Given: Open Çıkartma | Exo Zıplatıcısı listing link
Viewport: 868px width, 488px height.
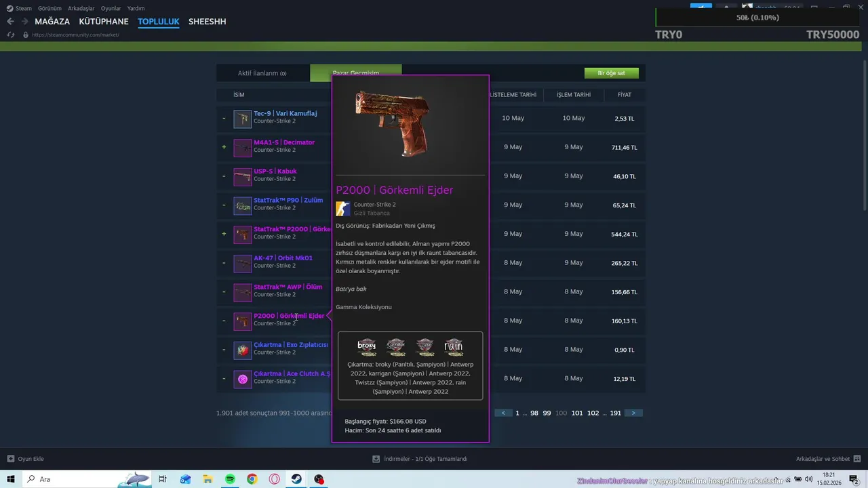Looking at the screenshot, I should (x=291, y=344).
